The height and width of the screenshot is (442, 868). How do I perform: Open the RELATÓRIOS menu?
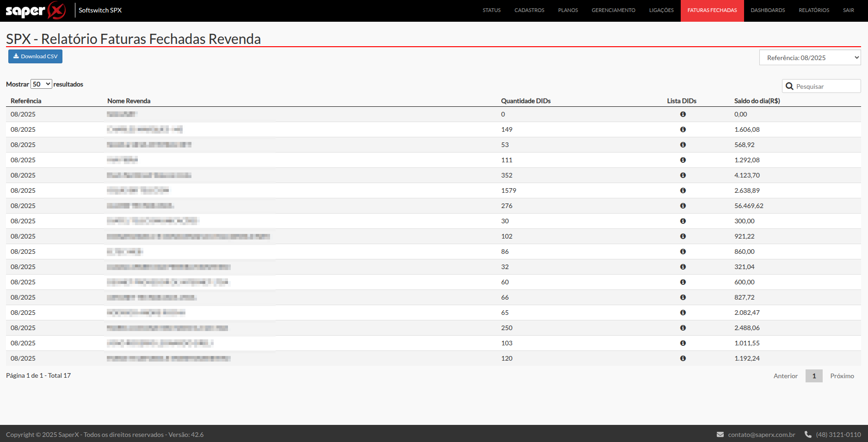pyautogui.click(x=814, y=10)
